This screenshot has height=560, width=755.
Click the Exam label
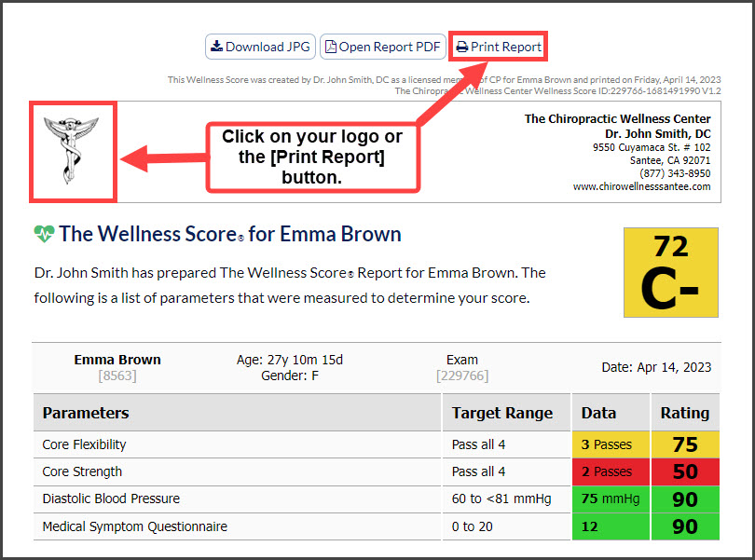pyautogui.click(x=461, y=360)
